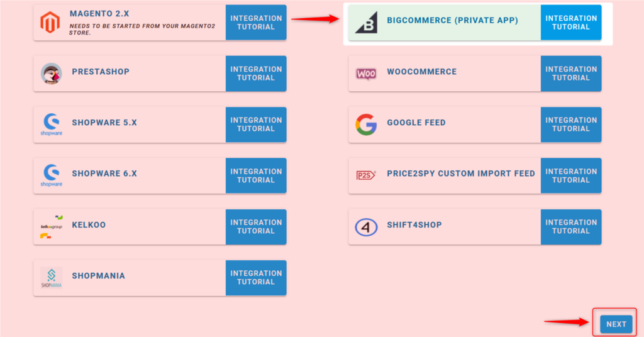Click the Shopware 5.x logo icon
The height and width of the screenshot is (337, 644).
tap(52, 124)
